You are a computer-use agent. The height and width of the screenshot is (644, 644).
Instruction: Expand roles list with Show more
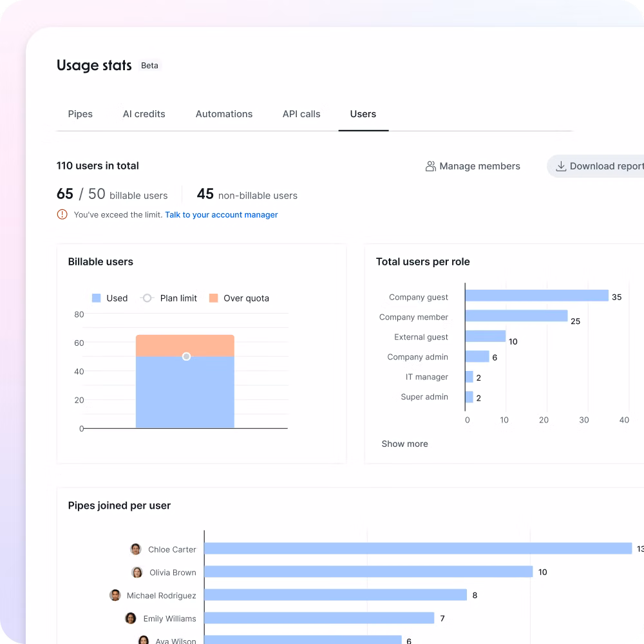(404, 444)
